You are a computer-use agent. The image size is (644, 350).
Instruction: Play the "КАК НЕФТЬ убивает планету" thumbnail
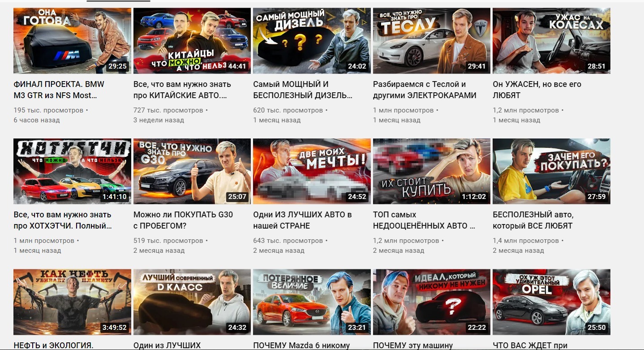coord(72,302)
